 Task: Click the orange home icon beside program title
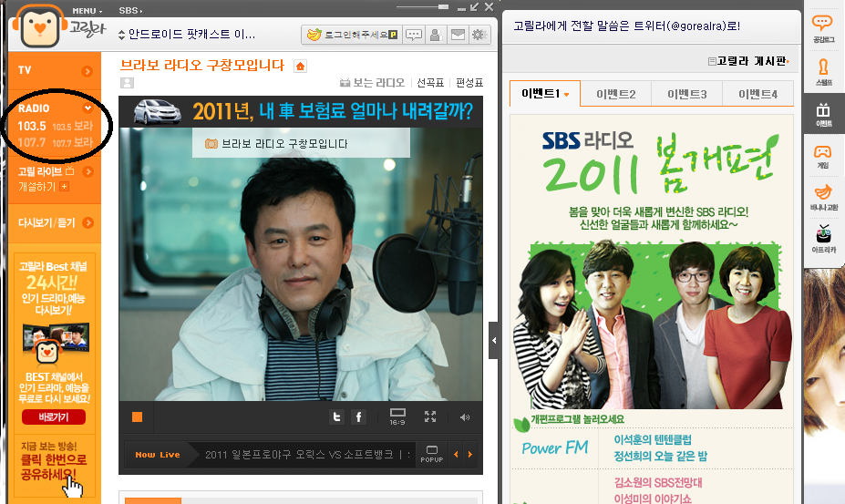(x=300, y=67)
